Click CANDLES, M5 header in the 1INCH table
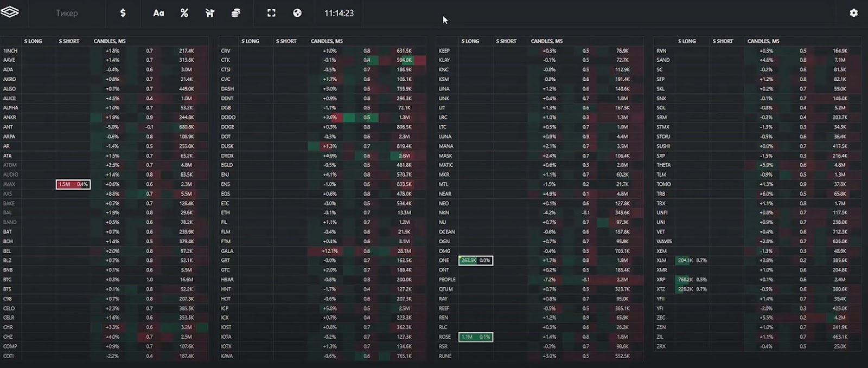Viewport: 868px width, 368px height. tap(110, 41)
